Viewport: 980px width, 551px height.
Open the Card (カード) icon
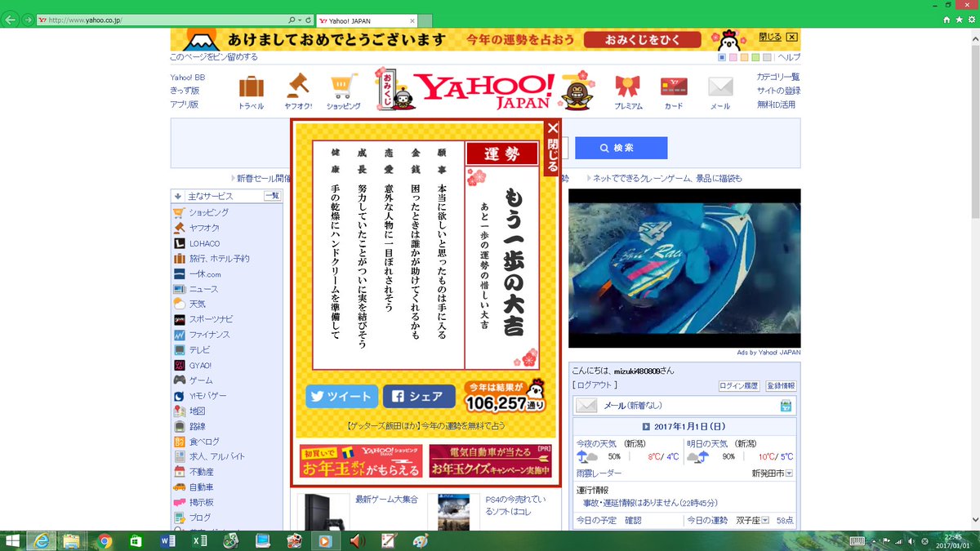(x=674, y=87)
